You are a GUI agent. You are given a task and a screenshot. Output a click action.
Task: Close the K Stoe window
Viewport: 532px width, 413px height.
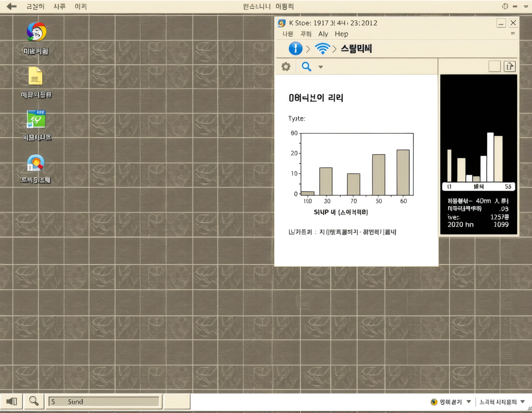click(x=513, y=23)
